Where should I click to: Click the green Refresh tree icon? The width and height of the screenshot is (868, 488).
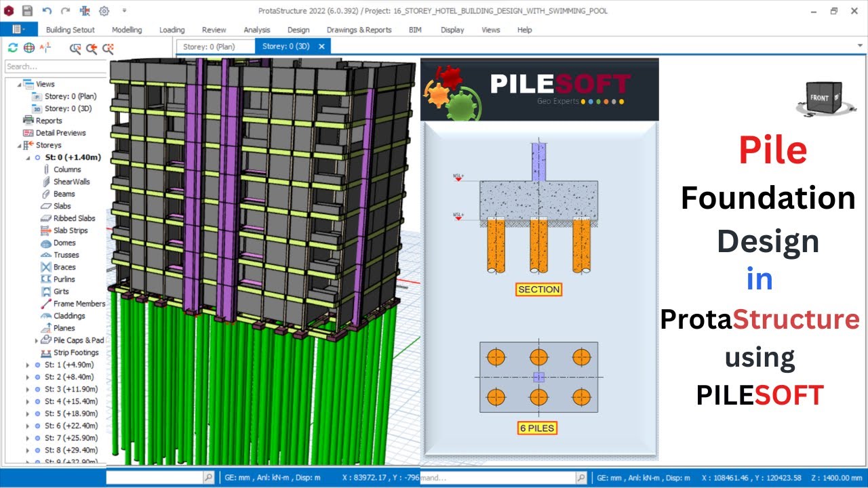[x=12, y=47]
